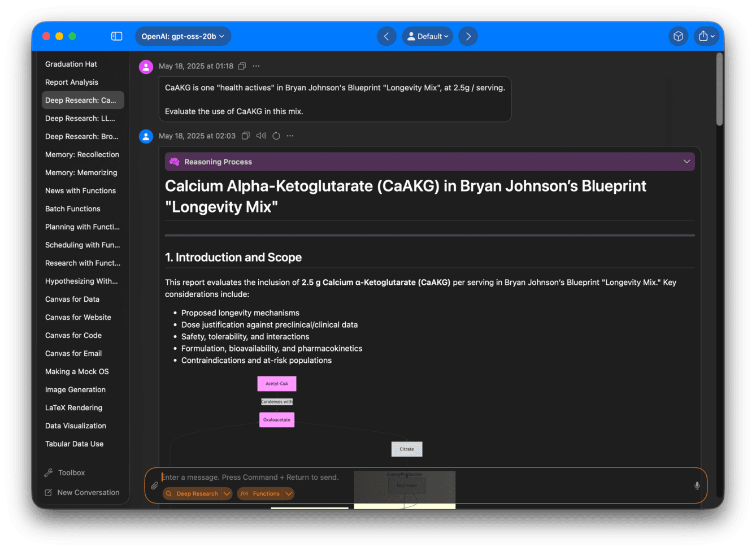This screenshot has width=756, height=551.
Task: Open the Batch Functions conversation
Action: 83,209
